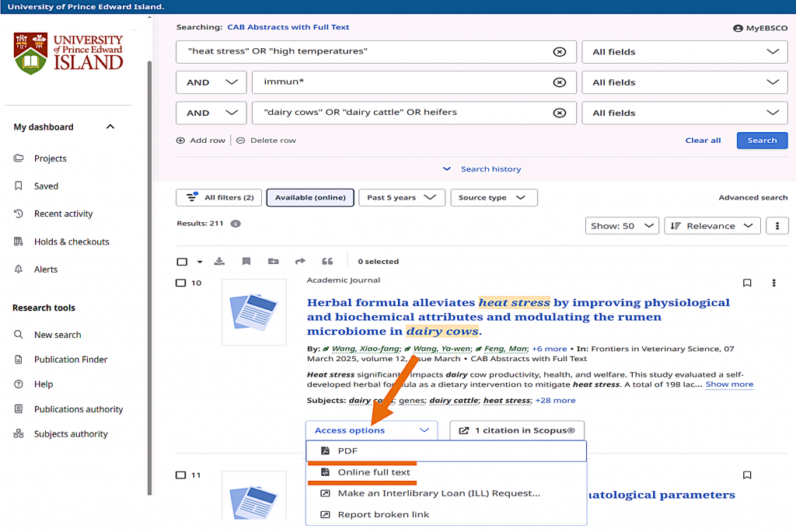Tick the checkbox for result 11
The width and height of the screenshot is (796, 532).
[181, 475]
